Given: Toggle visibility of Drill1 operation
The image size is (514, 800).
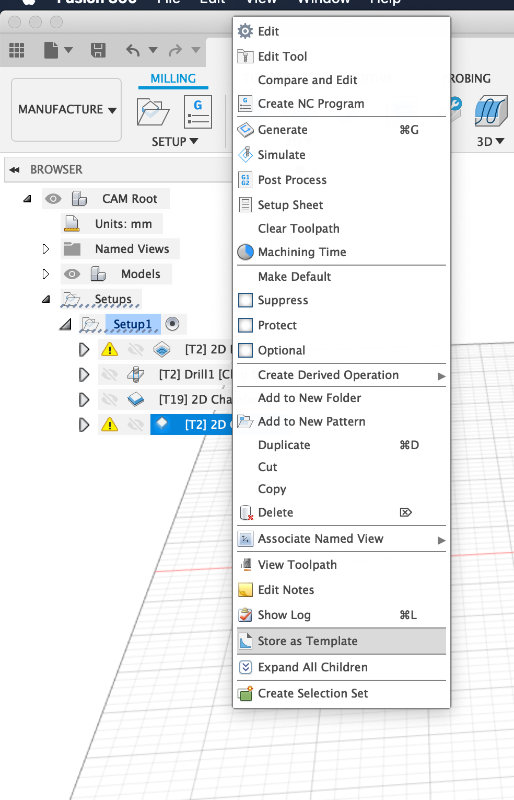Looking at the screenshot, I should tap(110, 374).
